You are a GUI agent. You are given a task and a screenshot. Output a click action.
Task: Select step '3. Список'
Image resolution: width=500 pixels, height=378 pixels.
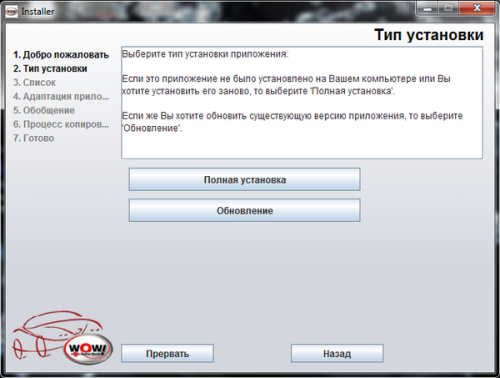point(34,83)
